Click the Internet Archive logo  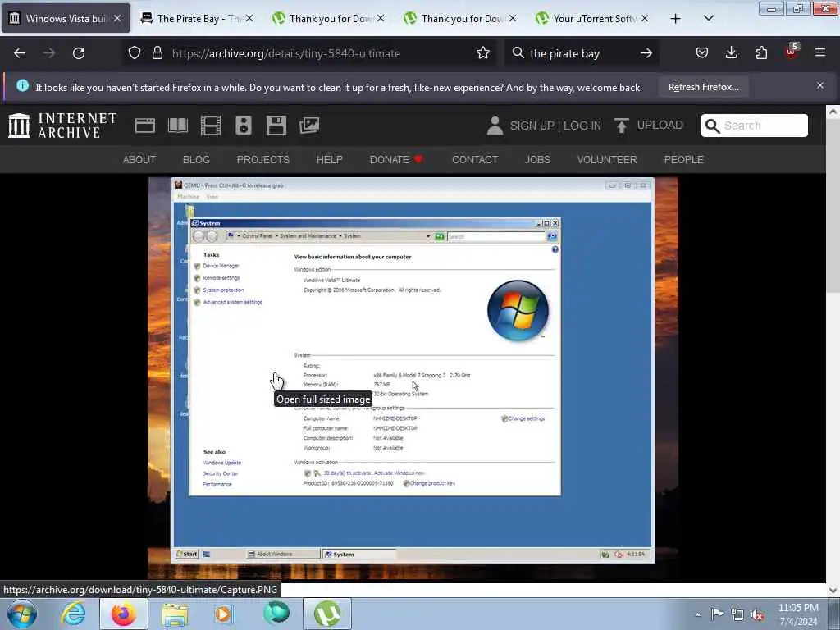pos(62,126)
